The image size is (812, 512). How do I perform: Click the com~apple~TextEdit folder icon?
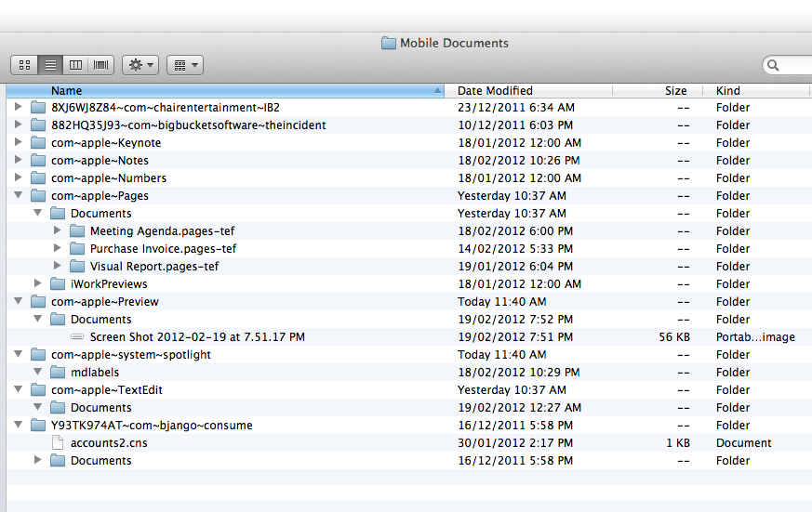[x=38, y=390]
